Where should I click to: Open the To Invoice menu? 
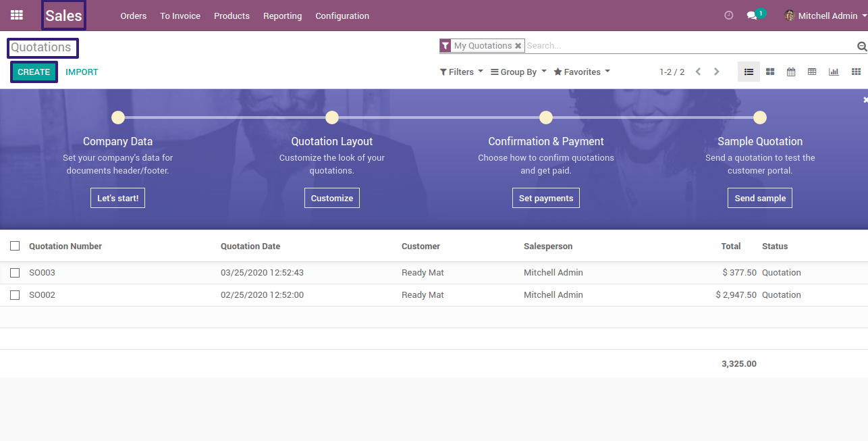pos(180,16)
